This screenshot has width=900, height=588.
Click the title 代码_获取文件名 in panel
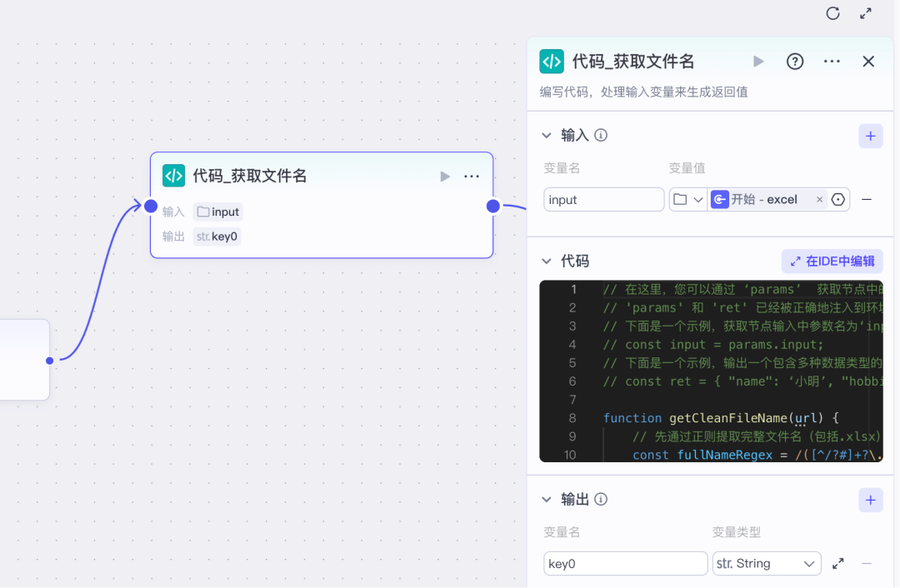click(633, 62)
